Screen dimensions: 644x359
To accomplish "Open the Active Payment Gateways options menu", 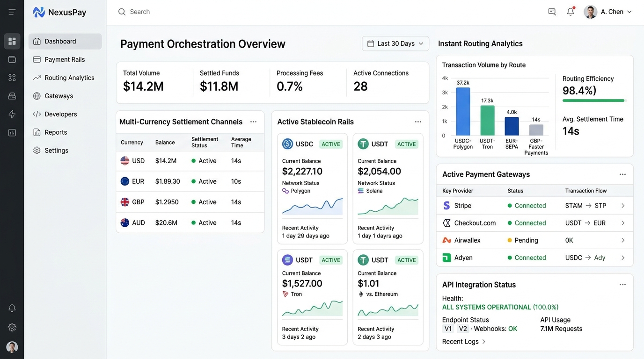I will pyautogui.click(x=622, y=174).
